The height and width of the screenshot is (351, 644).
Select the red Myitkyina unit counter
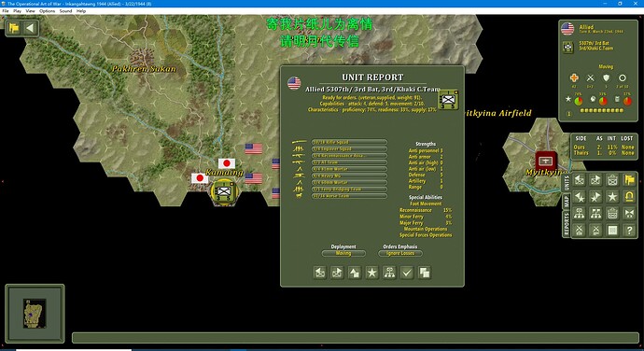point(546,161)
